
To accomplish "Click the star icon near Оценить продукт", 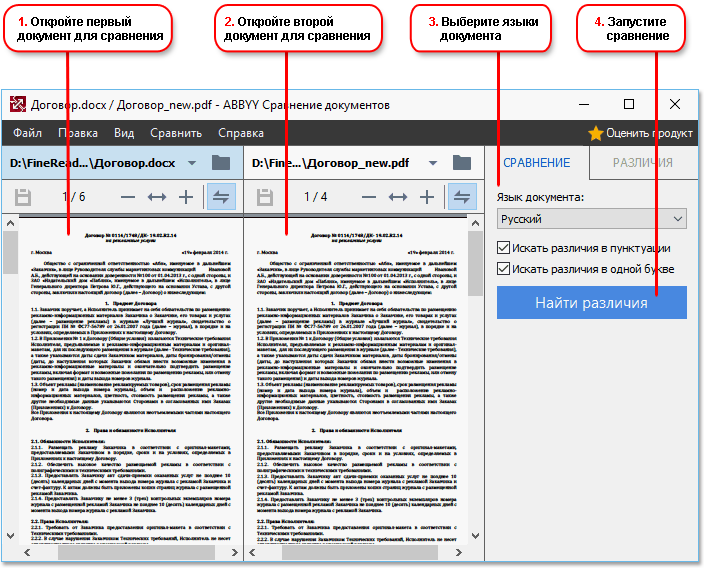I will point(595,133).
